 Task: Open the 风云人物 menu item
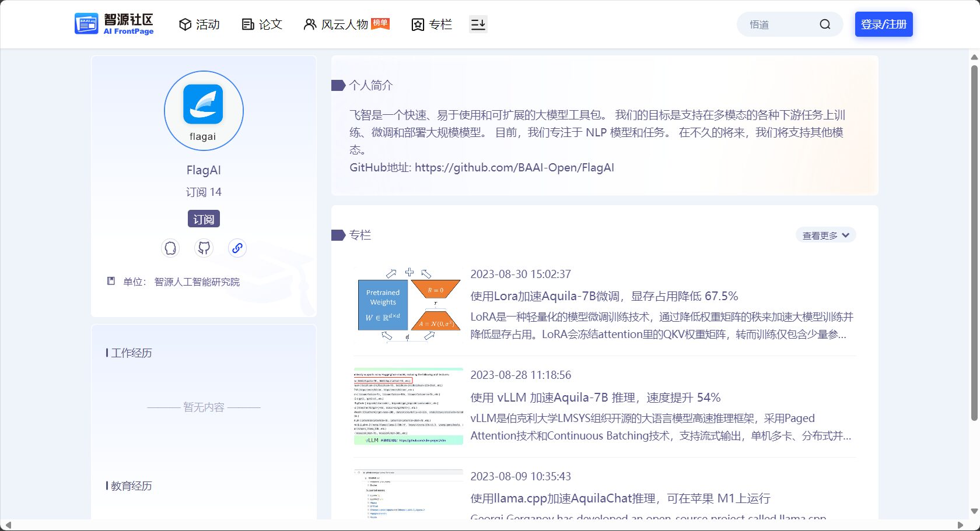point(336,24)
